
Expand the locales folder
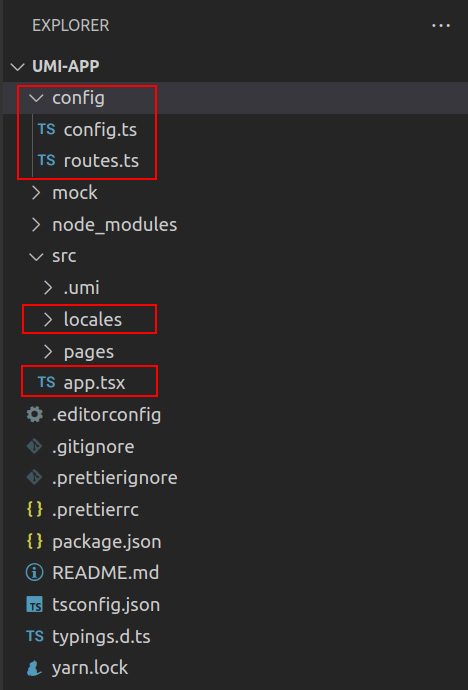(48, 319)
